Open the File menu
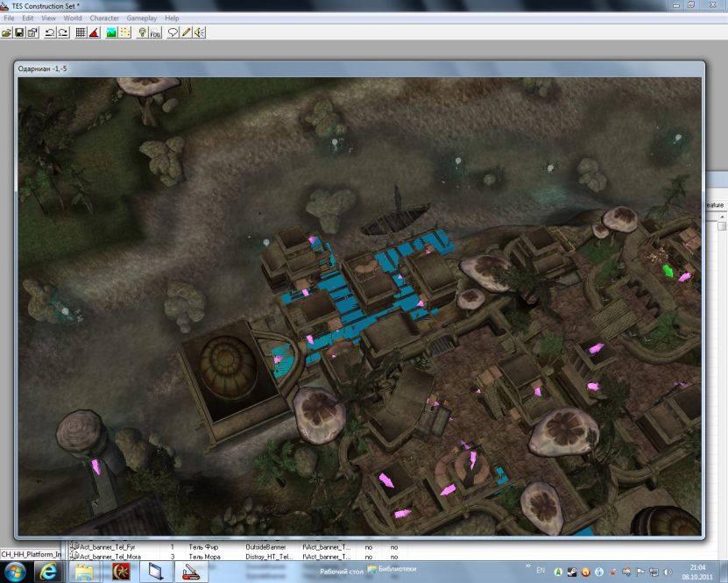Viewport: 728px width, 583px height. (x=9, y=18)
